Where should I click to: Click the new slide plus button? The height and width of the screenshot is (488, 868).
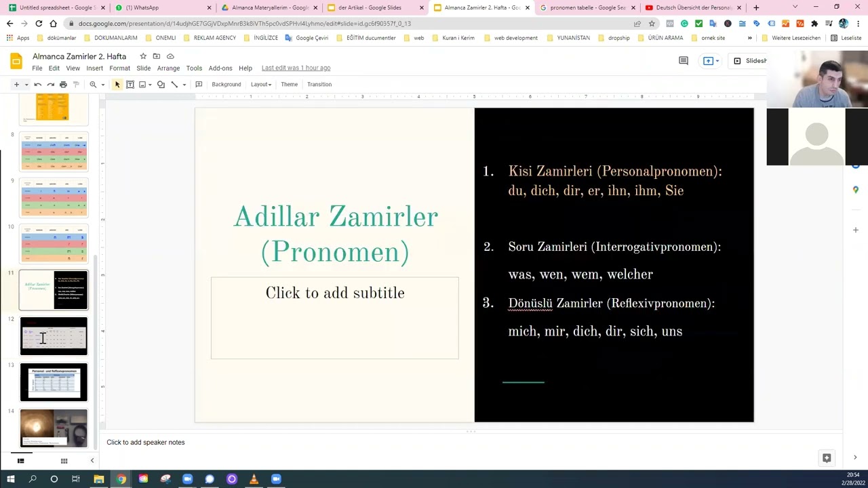tap(16, 85)
